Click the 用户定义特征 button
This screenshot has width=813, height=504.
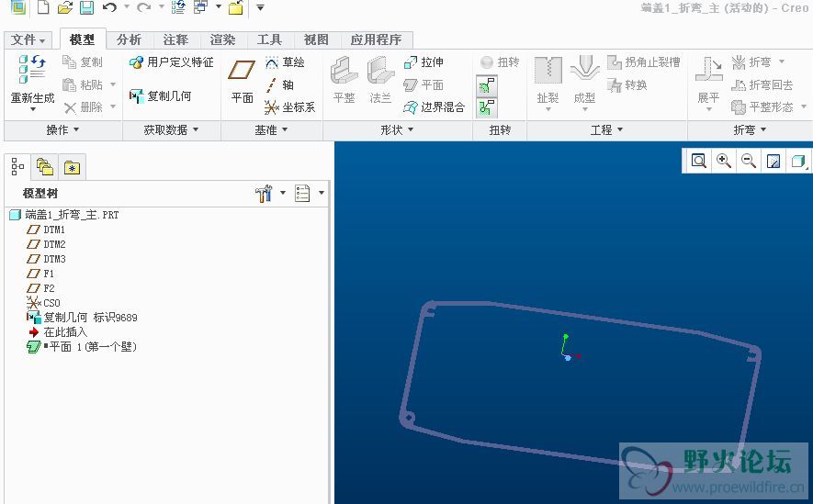click(x=172, y=62)
